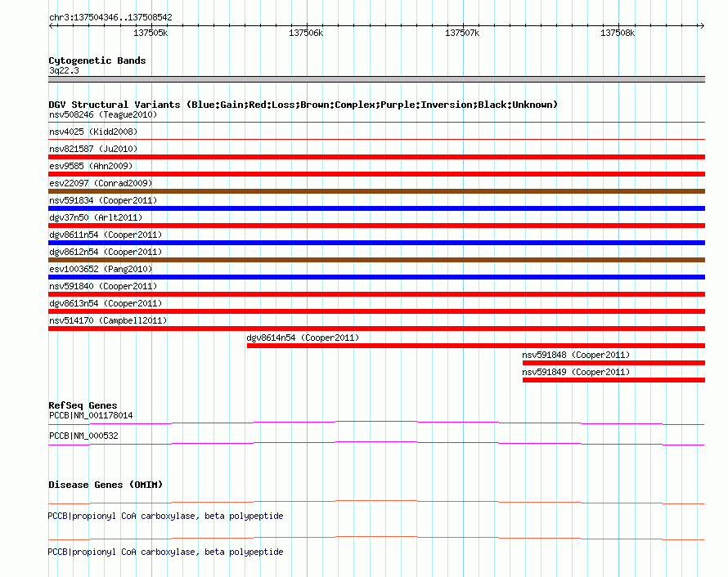Click the left arrow at ruler start
Screen dimensions: 728x577
52,25
